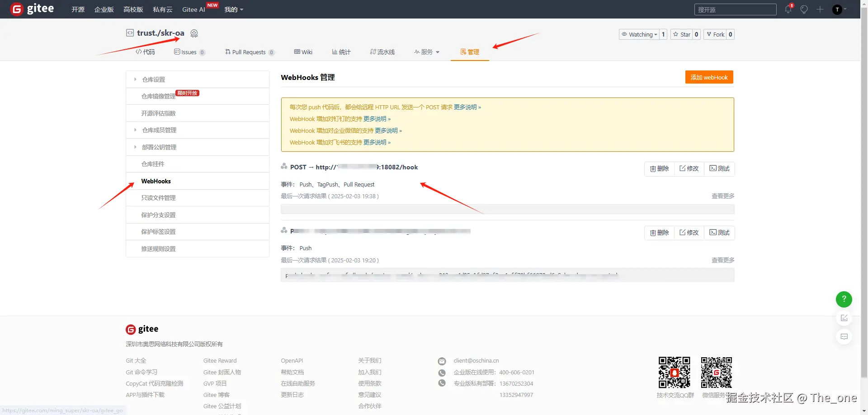Image resolution: width=868 pixels, height=415 pixels.
Task: Expand the 仓库设置 sidebar section
Action: tap(198, 79)
